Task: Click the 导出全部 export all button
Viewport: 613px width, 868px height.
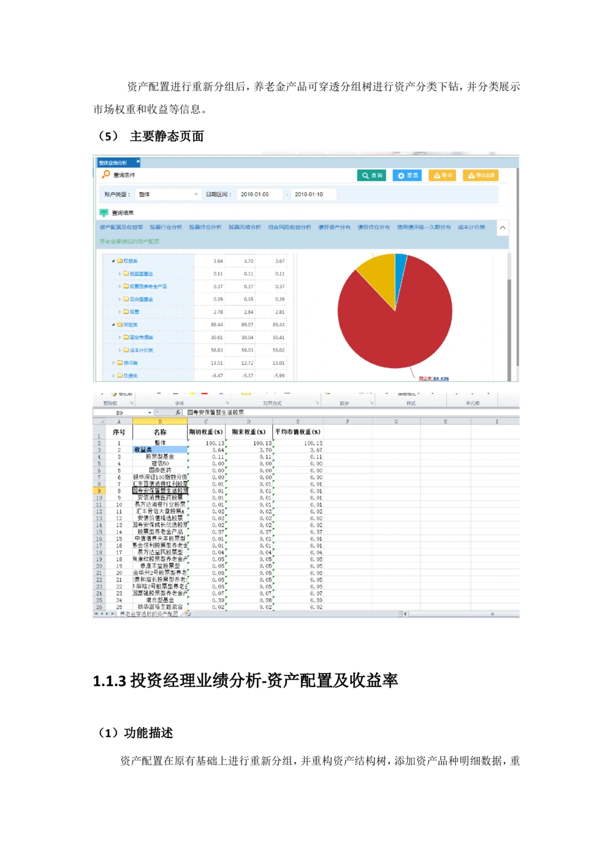Action: click(x=481, y=175)
